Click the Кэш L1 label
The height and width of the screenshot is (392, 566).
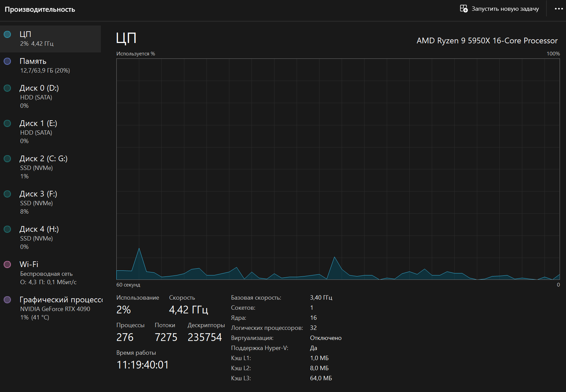(241, 358)
